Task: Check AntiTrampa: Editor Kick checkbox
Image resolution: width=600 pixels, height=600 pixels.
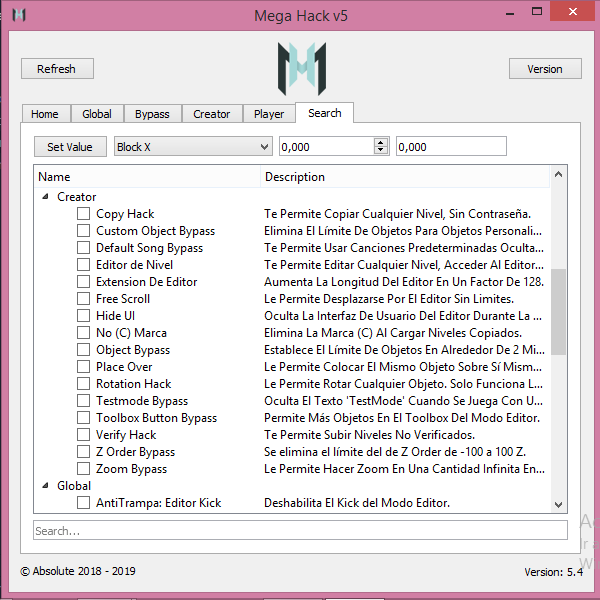Action: click(x=83, y=502)
